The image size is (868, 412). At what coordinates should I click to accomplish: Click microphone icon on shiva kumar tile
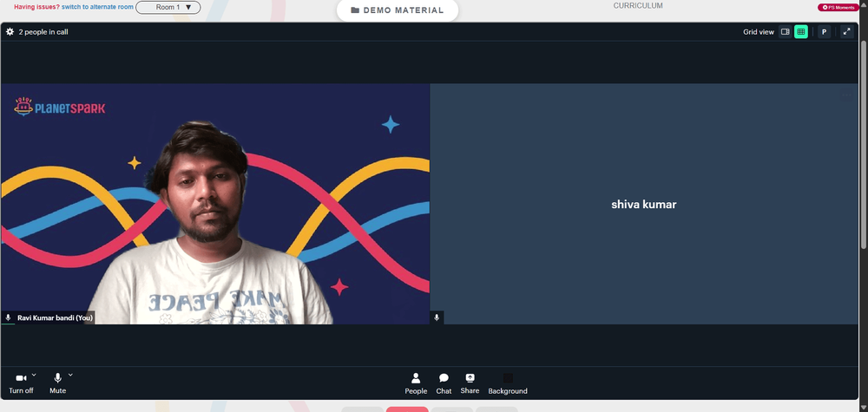pos(437,317)
